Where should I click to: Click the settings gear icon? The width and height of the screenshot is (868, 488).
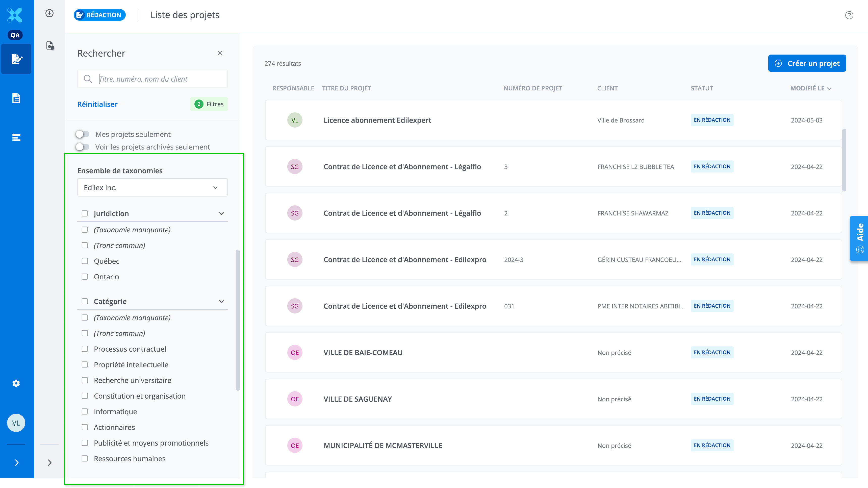coord(16,383)
